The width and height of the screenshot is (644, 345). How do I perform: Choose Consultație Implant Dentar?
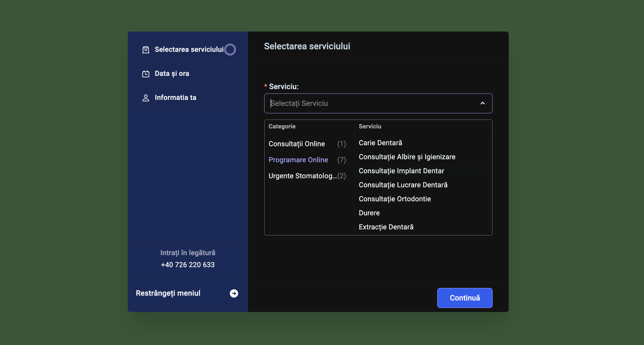point(401,171)
